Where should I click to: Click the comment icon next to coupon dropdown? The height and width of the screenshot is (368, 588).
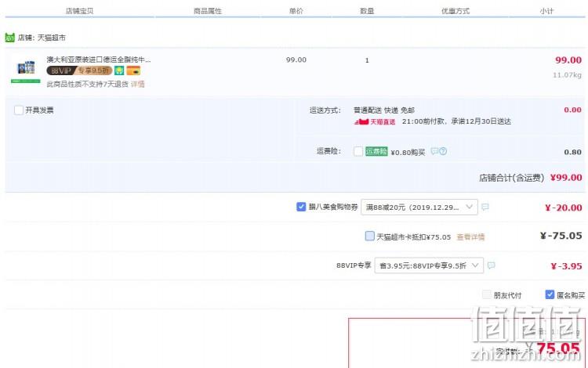pos(485,207)
